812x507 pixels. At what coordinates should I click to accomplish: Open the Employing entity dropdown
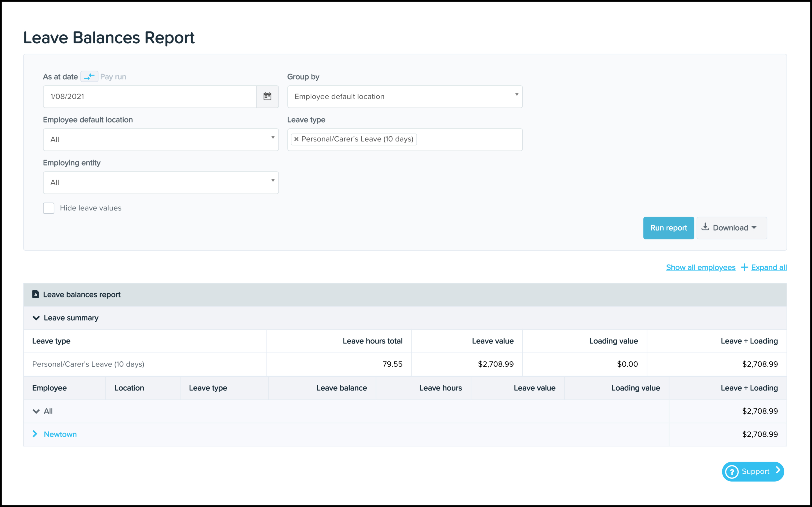tap(161, 183)
